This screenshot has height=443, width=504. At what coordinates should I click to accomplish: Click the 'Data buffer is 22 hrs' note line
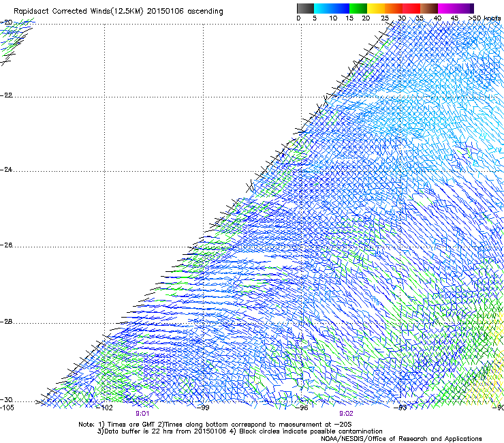coord(240,431)
